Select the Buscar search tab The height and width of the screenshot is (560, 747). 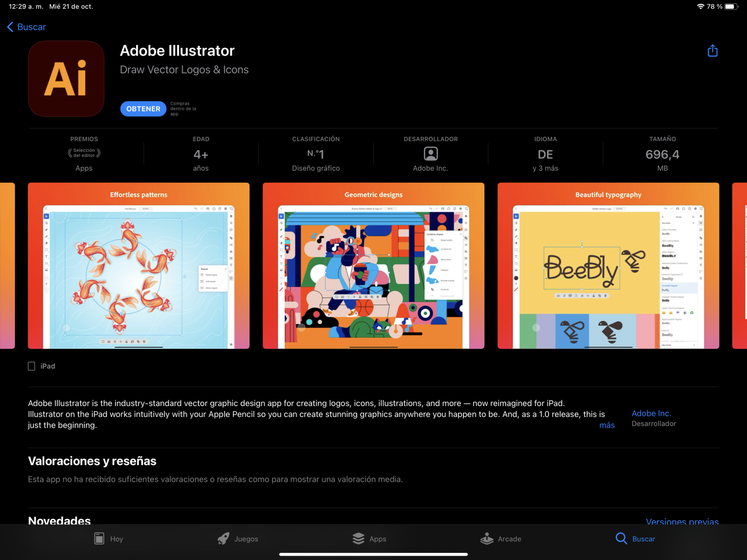[635, 538]
